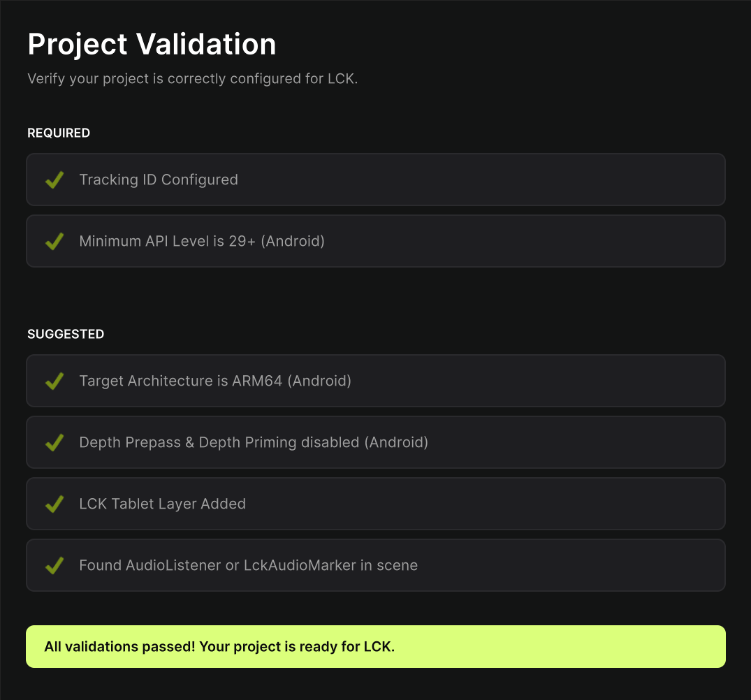
Task: Select the Target Architecture is ARM64 label
Action: [x=182, y=381]
